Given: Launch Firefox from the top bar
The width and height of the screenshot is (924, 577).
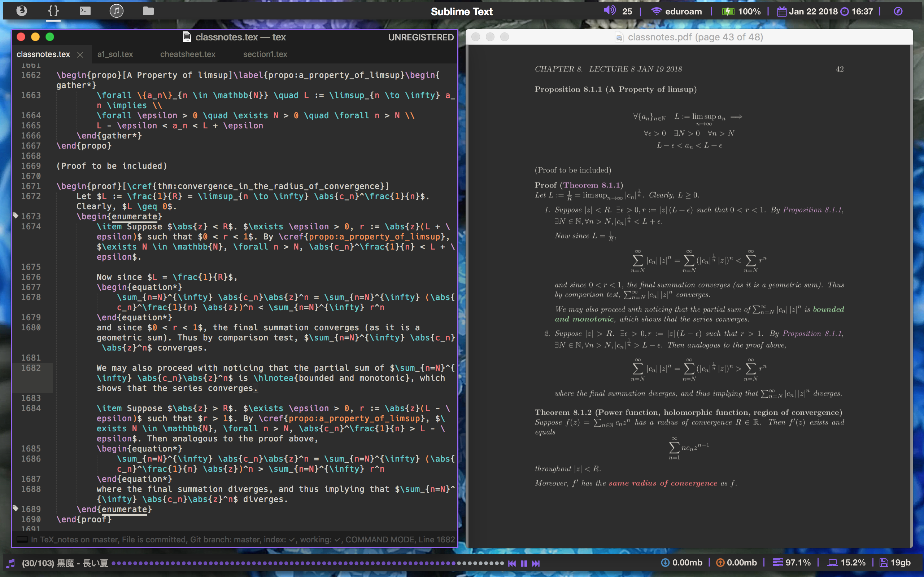Looking at the screenshot, I should [22, 11].
